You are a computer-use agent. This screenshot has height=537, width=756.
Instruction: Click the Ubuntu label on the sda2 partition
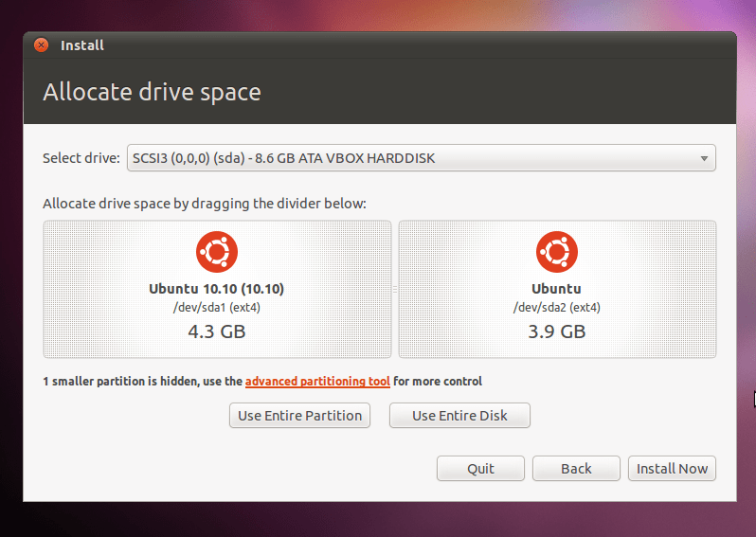coord(556,289)
